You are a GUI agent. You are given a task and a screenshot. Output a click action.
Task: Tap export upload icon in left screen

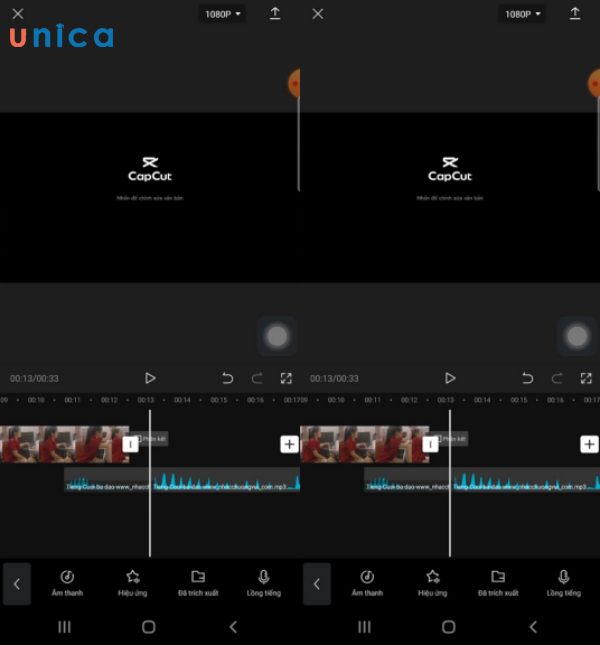tap(275, 14)
